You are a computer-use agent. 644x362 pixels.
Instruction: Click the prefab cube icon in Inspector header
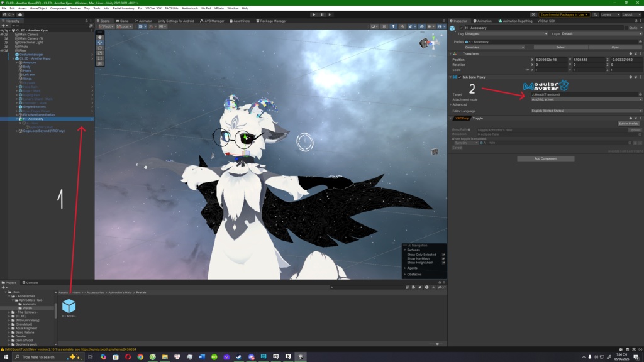pos(452,28)
